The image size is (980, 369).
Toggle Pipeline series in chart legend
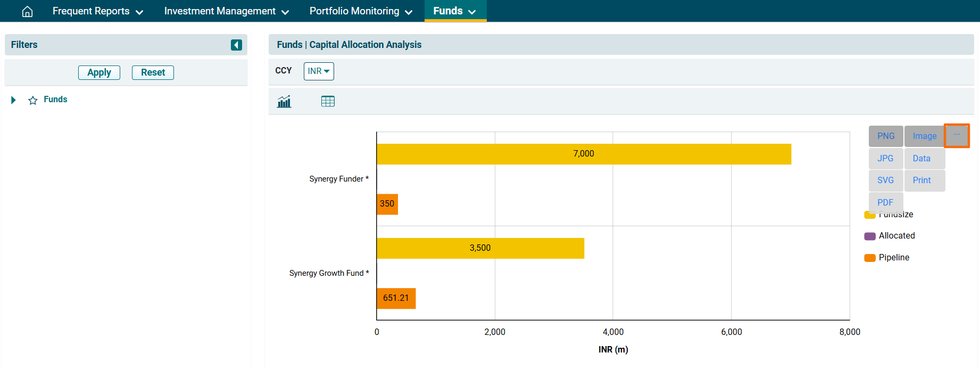(894, 258)
